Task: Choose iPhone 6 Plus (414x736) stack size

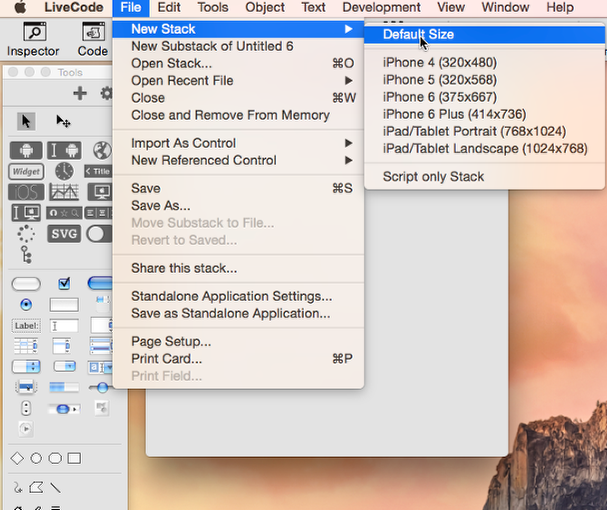Action: [x=484, y=114]
